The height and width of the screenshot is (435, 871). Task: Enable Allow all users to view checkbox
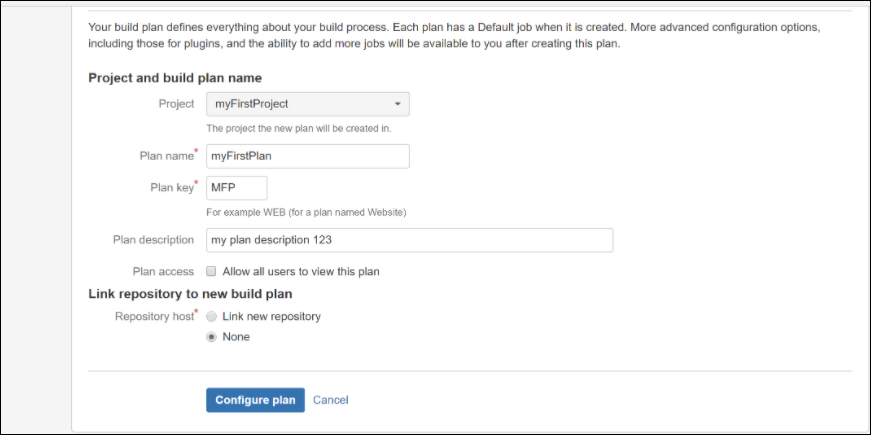point(212,271)
